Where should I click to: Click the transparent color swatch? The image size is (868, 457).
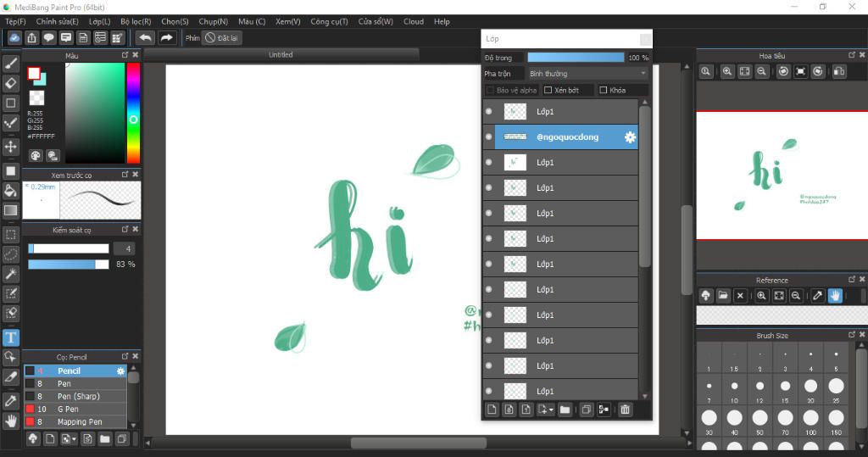click(x=36, y=98)
